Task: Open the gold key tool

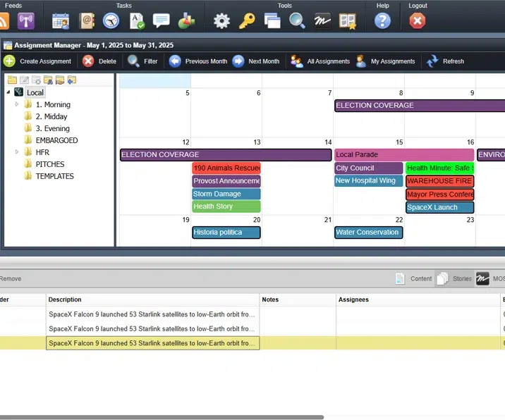Action: (x=247, y=21)
